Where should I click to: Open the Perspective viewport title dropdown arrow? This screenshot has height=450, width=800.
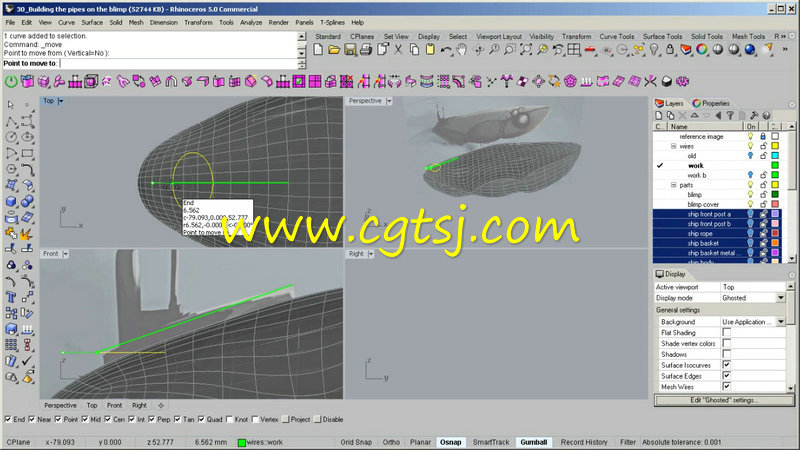click(389, 101)
